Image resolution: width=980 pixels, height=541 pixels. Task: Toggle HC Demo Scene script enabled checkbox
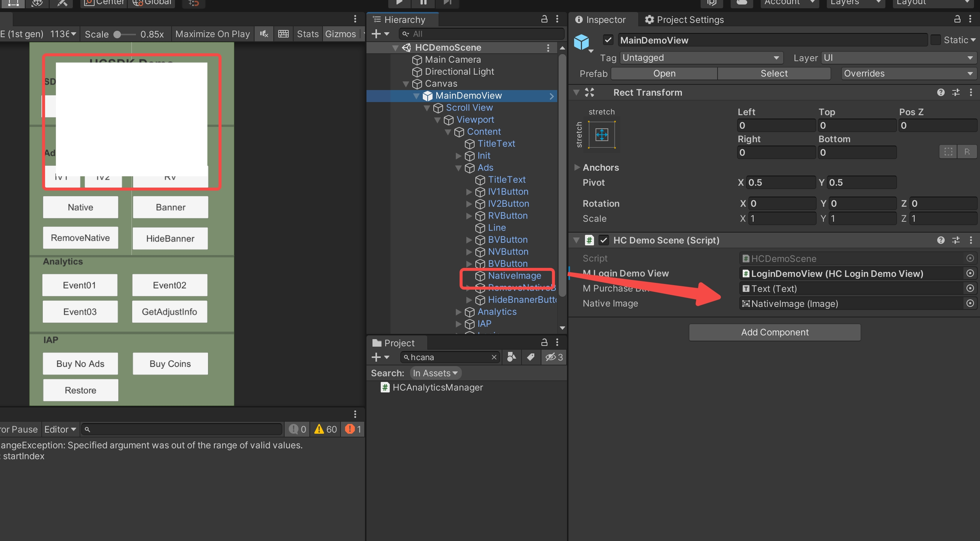(604, 240)
